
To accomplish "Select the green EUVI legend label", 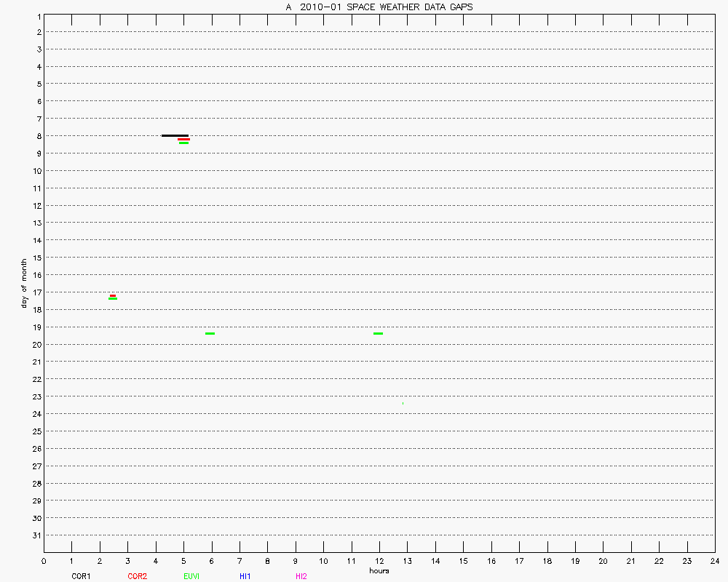I will click(x=191, y=576).
